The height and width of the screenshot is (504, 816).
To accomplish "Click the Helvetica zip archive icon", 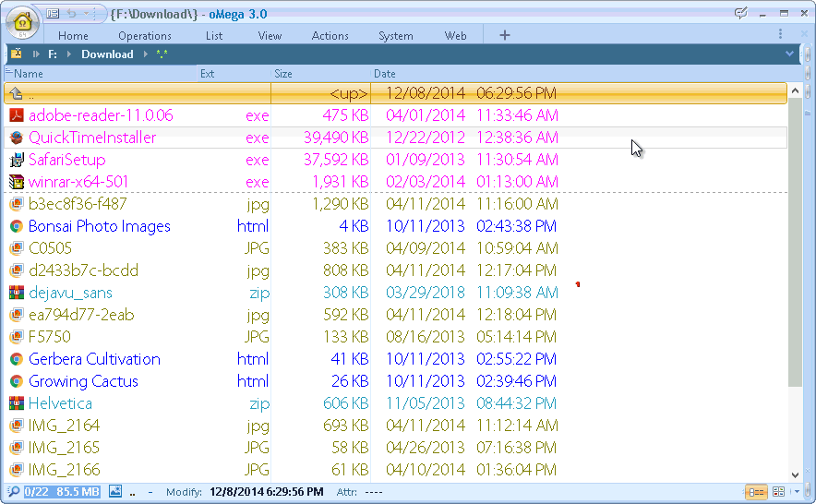I will tap(16, 403).
